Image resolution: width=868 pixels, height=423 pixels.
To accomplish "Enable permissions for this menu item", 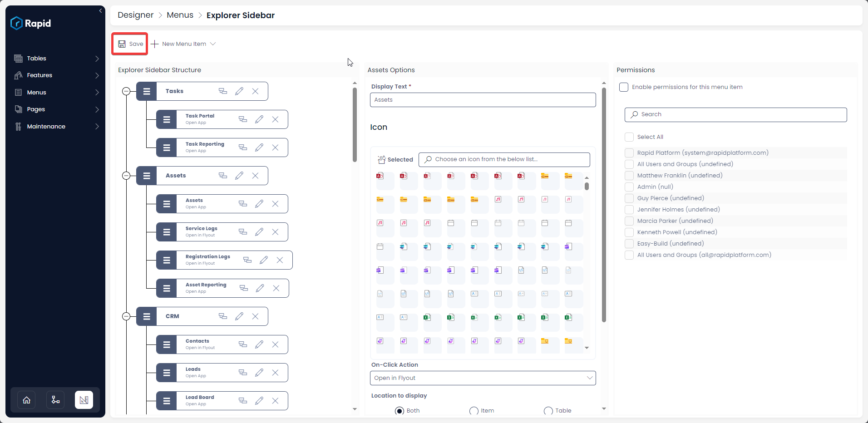I will [x=624, y=87].
